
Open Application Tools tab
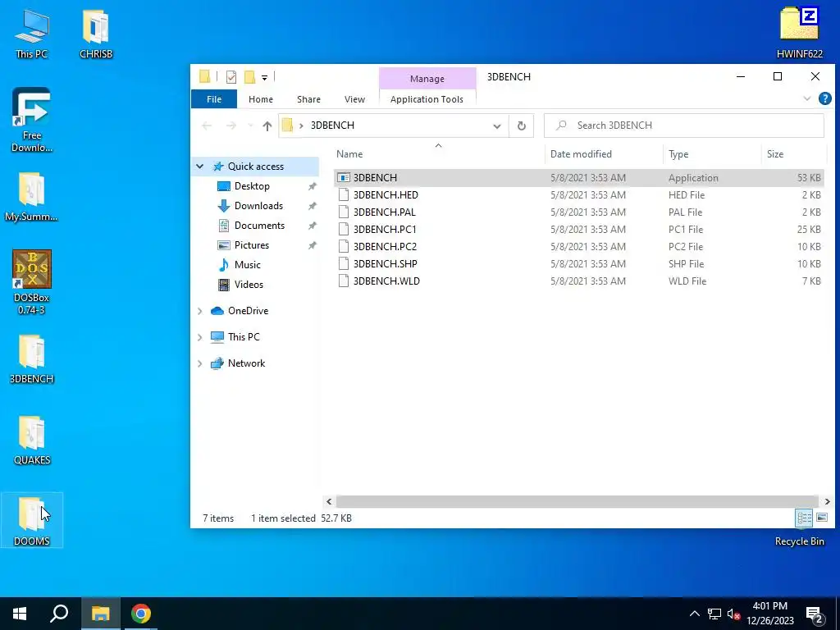[x=427, y=99]
